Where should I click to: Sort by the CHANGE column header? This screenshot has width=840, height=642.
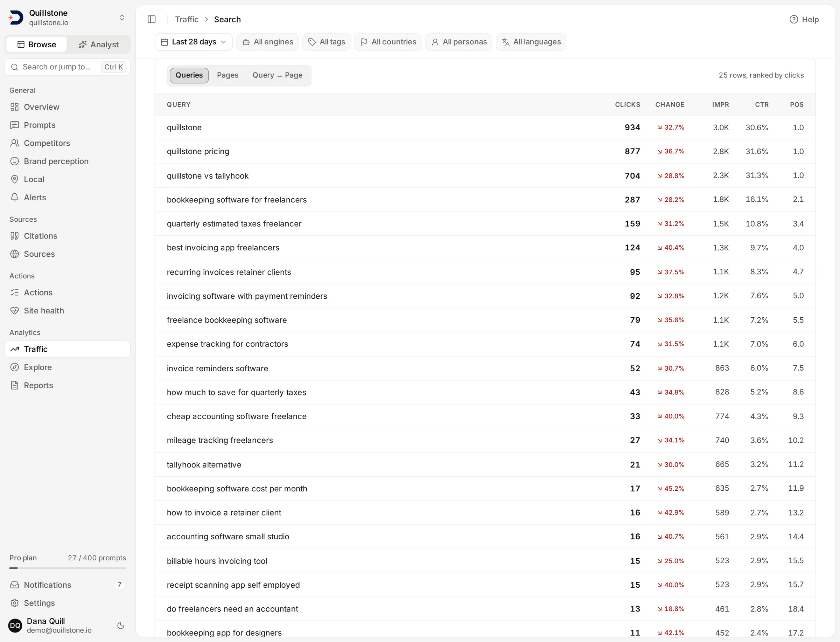pos(670,105)
